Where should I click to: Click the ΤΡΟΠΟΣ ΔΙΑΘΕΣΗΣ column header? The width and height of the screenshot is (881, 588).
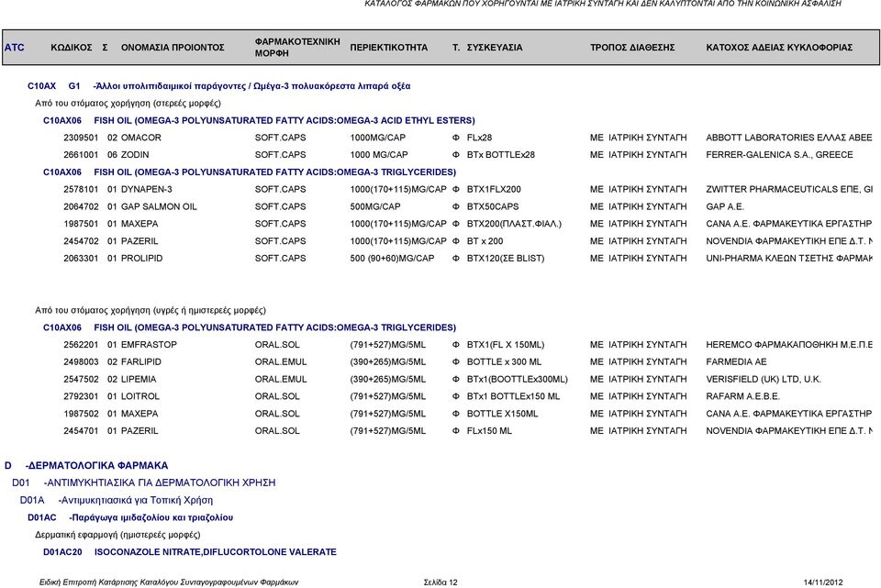[x=632, y=48]
